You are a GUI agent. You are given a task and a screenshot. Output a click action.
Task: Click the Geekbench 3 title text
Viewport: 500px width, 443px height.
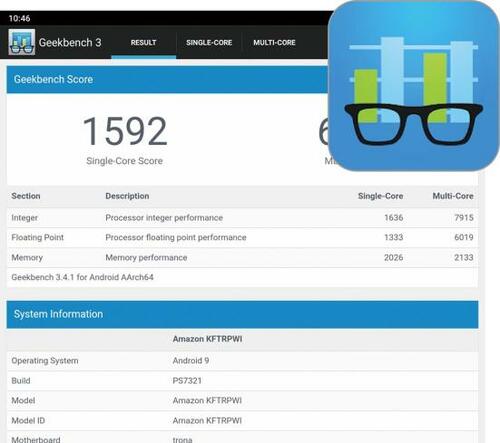[x=70, y=43]
